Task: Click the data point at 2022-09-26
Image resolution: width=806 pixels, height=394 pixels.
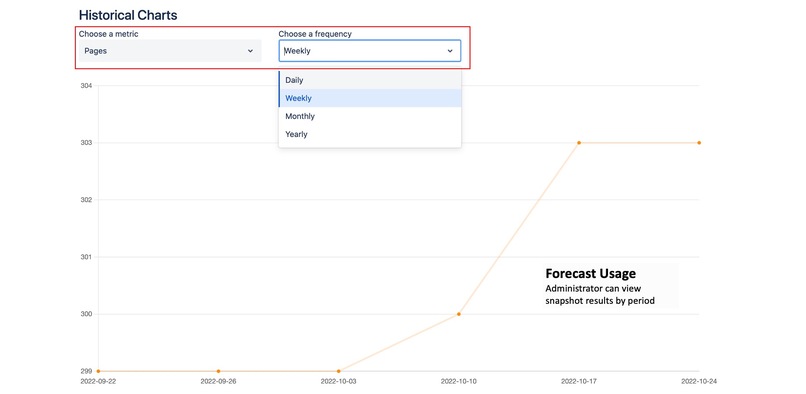Action: coord(218,371)
